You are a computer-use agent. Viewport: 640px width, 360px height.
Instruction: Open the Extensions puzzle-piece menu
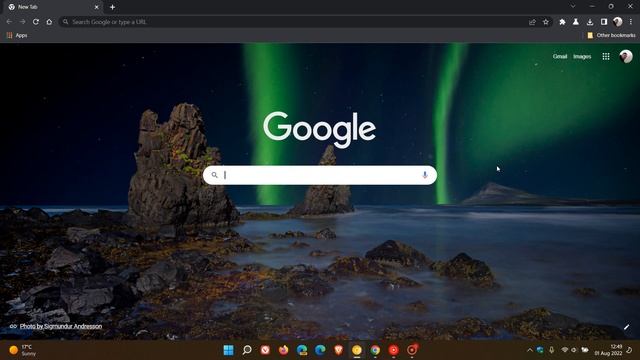coord(562,22)
